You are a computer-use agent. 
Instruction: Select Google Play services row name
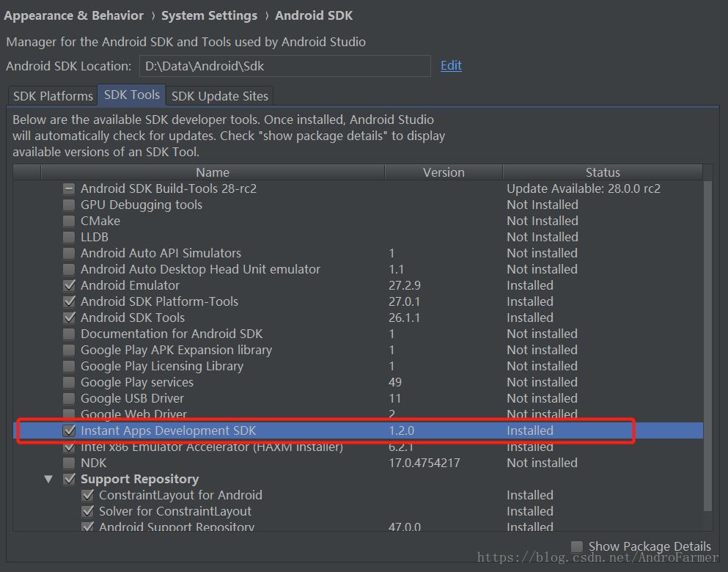137,382
